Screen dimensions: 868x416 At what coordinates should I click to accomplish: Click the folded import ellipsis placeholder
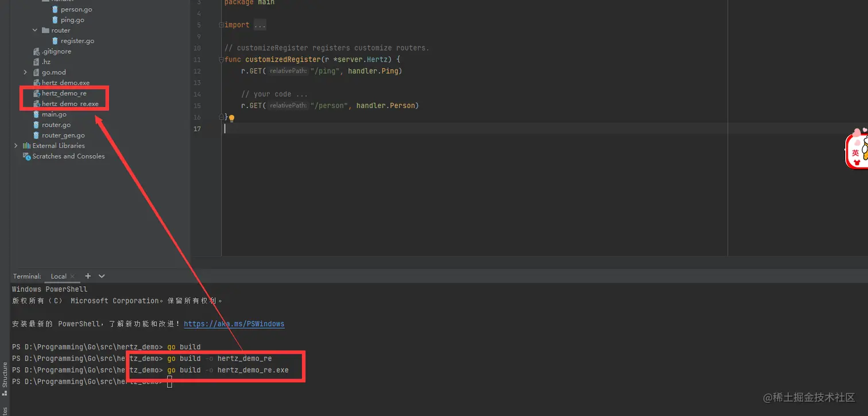tap(259, 25)
